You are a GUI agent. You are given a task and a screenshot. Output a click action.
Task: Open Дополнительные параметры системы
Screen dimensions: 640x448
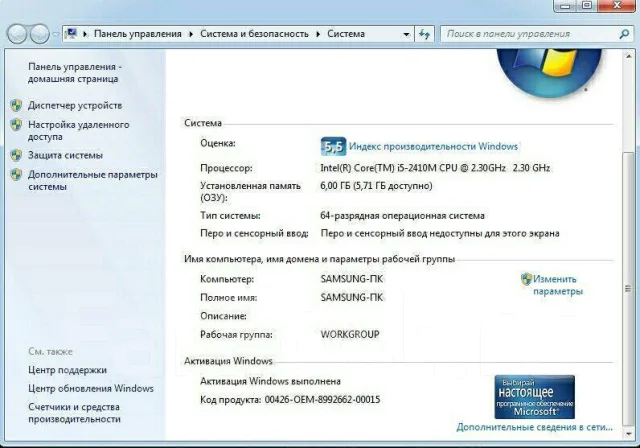pyautogui.click(x=93, y=181)
